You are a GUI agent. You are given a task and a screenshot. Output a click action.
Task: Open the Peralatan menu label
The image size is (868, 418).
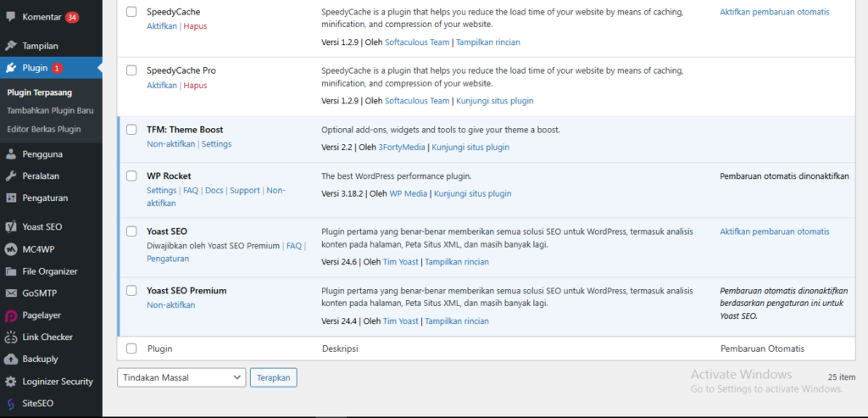[41, 176]
